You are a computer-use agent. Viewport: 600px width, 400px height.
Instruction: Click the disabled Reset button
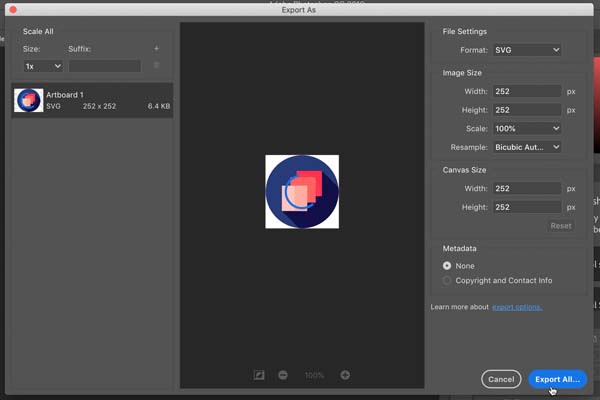561,226
